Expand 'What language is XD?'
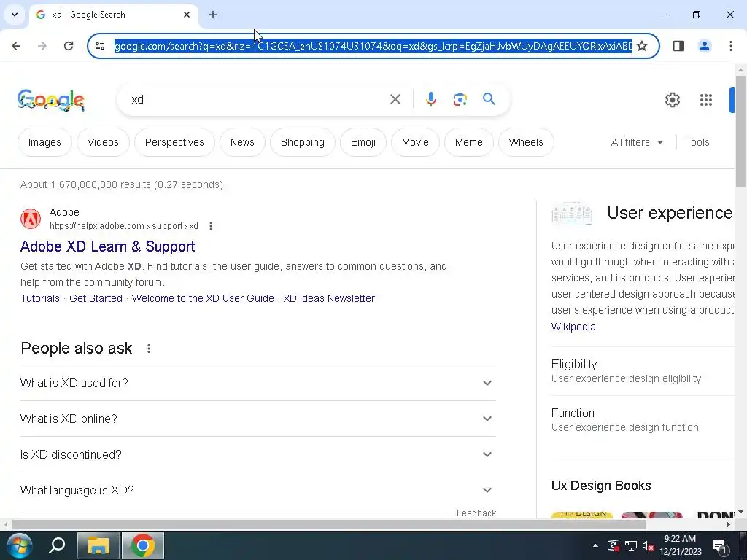 click(x=258, y=490)
